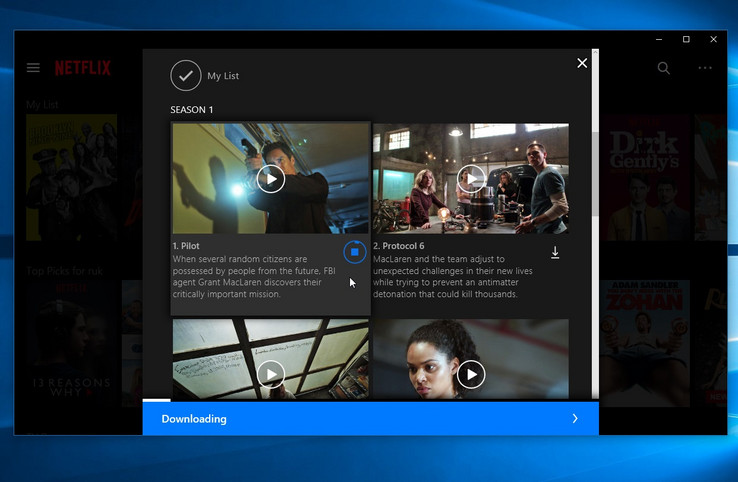Select the '1. Pilot' episode title
Viewport: 738px width, 482px height.
point(186,246)
